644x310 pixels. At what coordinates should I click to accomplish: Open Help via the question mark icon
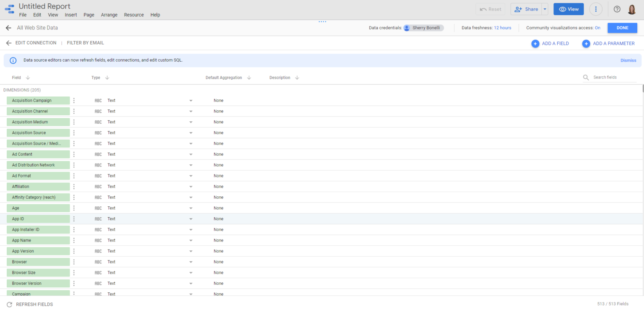coord(616,9)
